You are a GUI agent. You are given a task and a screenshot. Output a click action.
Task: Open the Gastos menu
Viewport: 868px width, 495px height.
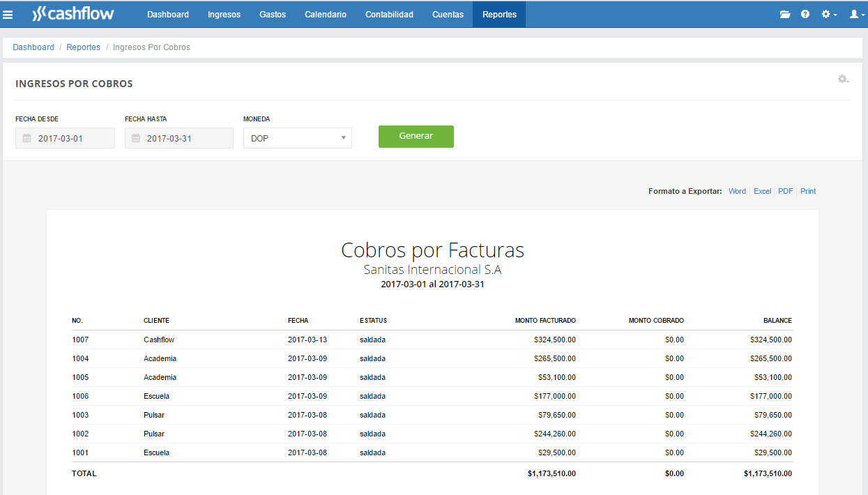click(273, 14)
